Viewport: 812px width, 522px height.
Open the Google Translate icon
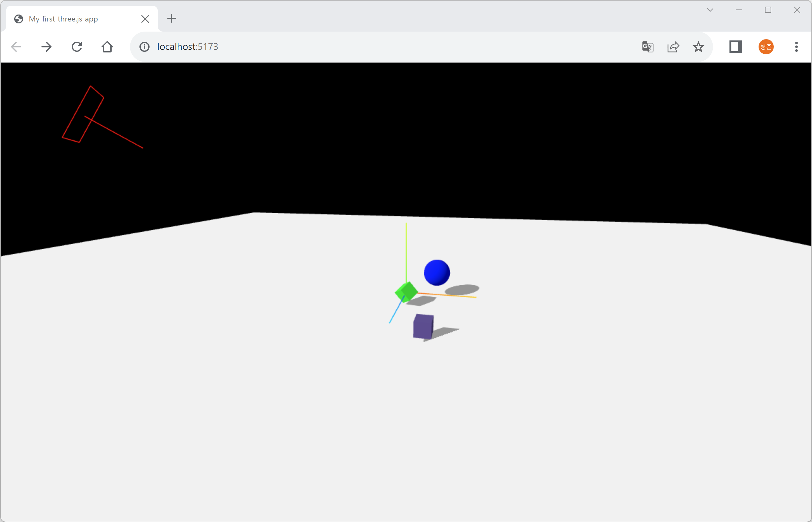pos(648,47)
